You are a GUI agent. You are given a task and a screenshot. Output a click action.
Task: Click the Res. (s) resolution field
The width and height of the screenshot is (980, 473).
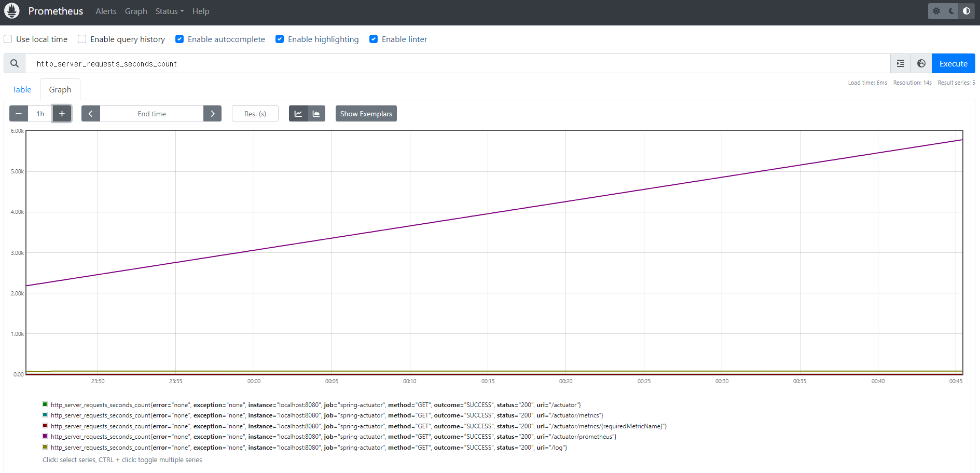tap(255, 114)
